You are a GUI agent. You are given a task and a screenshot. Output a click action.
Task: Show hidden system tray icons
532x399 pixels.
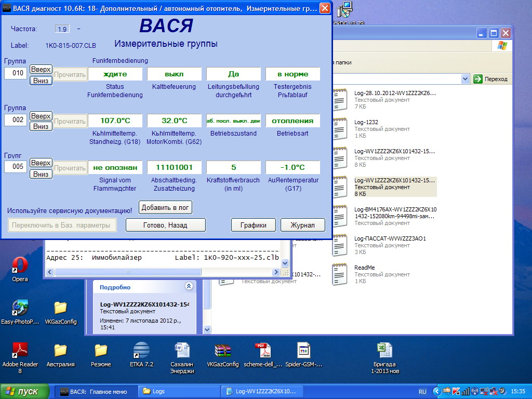click(437, 392)
